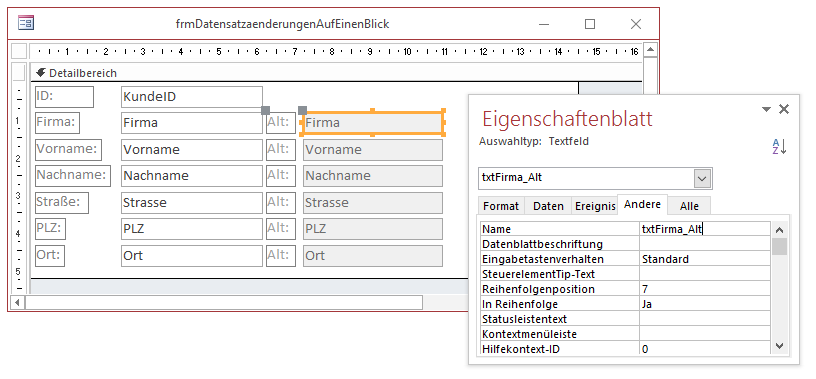The height and width of the screenshot is (379, 816).
Task: Switch to the Format tab
Action: tap(501, 206)
